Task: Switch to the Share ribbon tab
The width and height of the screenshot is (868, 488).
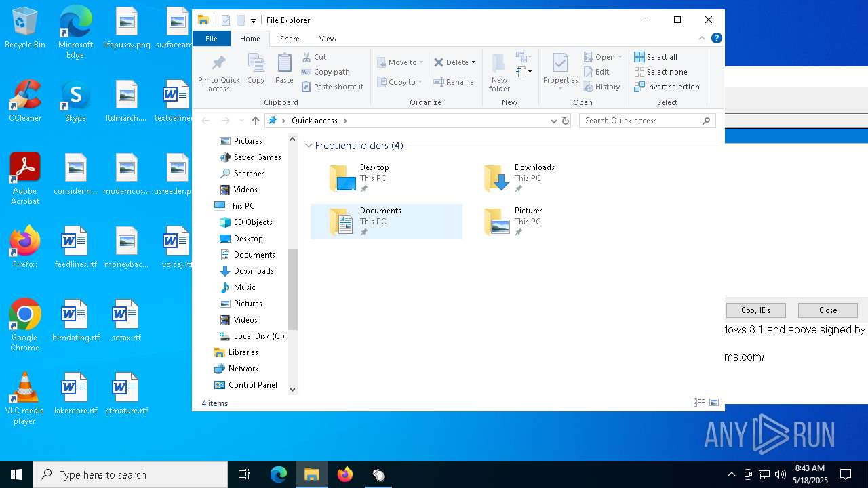Action: tap(290, 39)
